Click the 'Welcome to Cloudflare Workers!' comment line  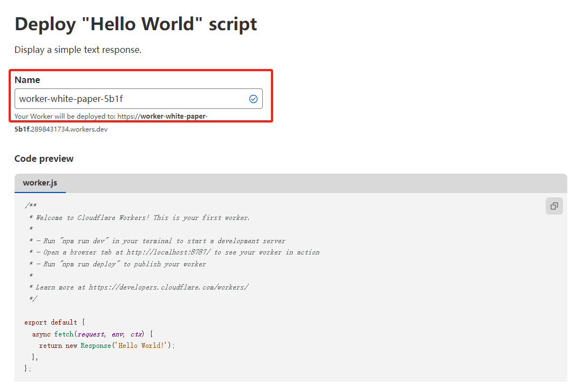pos(139,218)
